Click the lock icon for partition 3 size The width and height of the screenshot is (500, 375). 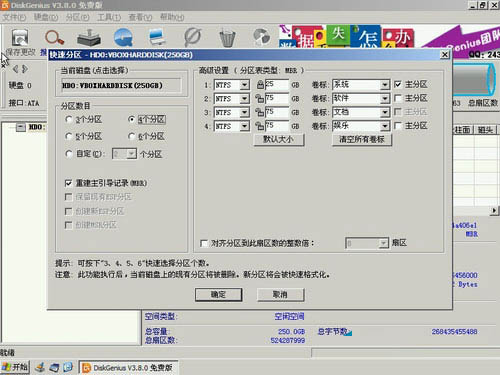click(x=259, y=112)
